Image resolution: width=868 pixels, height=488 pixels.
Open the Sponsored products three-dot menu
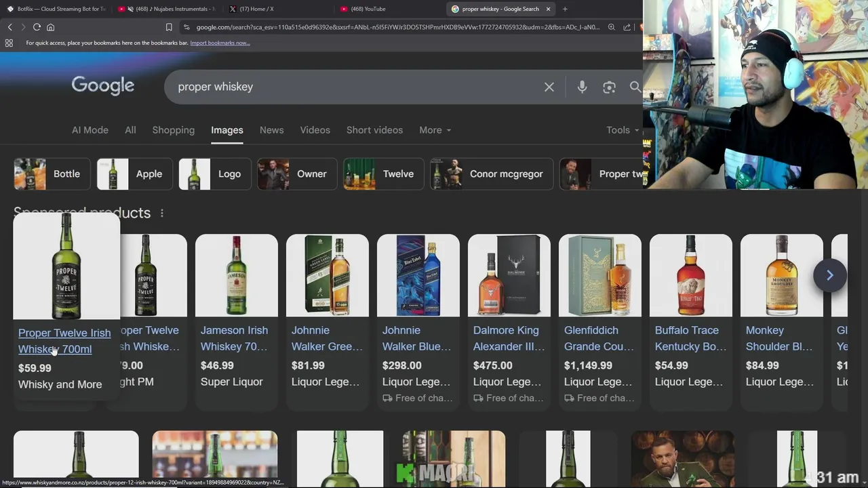coord(161,213)
